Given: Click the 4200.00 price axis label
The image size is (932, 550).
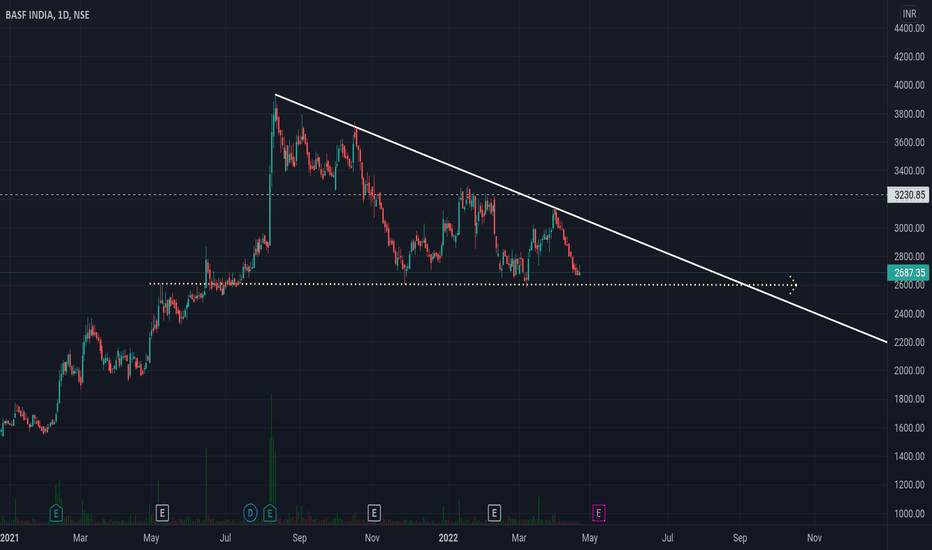Looking at the screenshot, I should 909,56.
